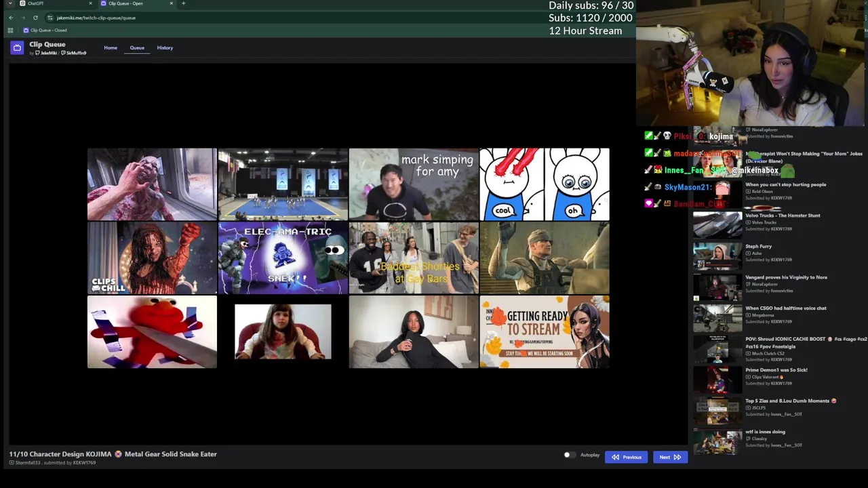Click the girl in armchair video thumbnail
This screenshot has height=488, width=868.
[283, 332]
